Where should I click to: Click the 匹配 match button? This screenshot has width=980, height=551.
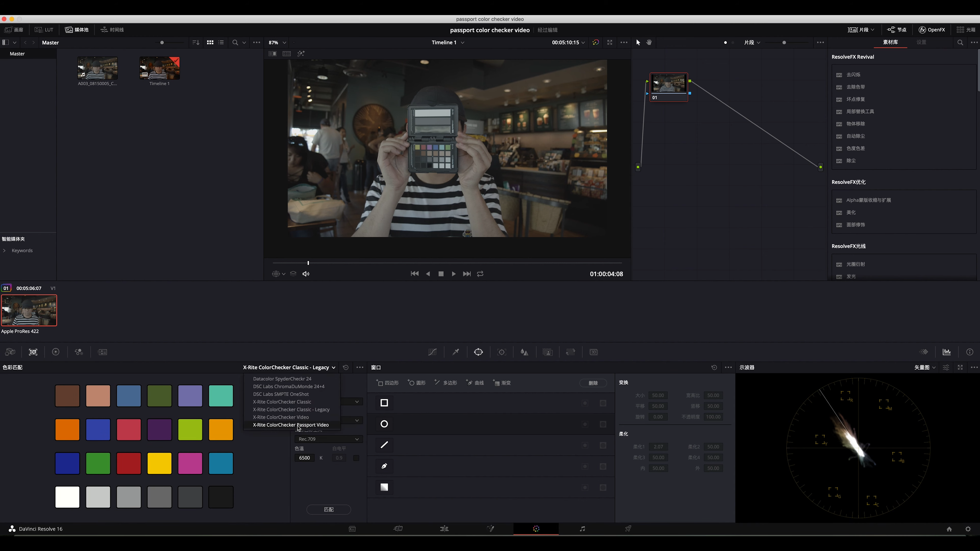pyautogui.click(x=328, y=510)
